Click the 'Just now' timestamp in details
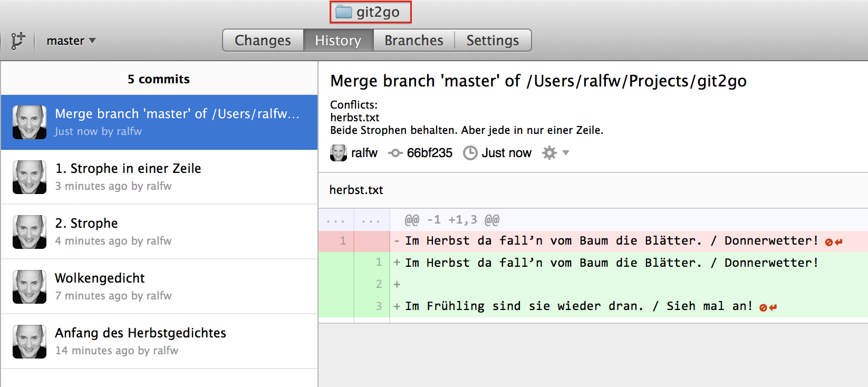The image size is (868, 387). pyautogui.click(x=506, y=153)
